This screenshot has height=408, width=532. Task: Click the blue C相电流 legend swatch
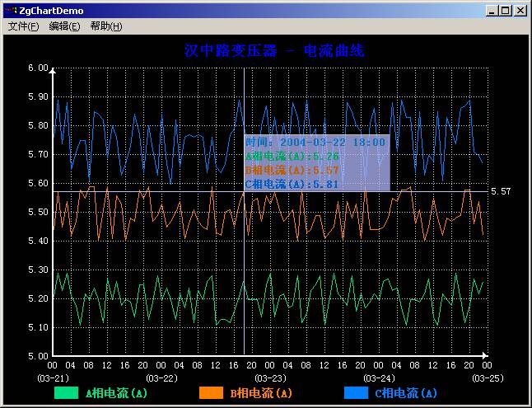coord(357,392)
